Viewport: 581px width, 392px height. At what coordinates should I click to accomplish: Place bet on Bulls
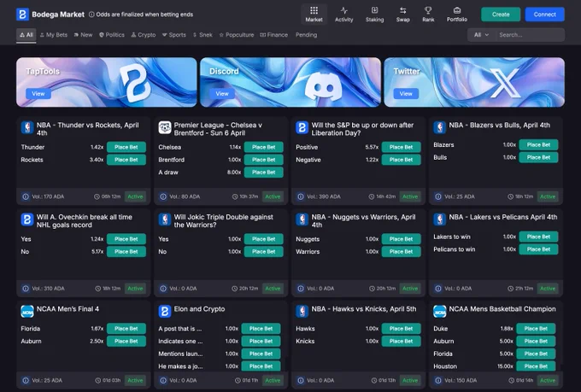pyautogui.click(x=538, y=157)
